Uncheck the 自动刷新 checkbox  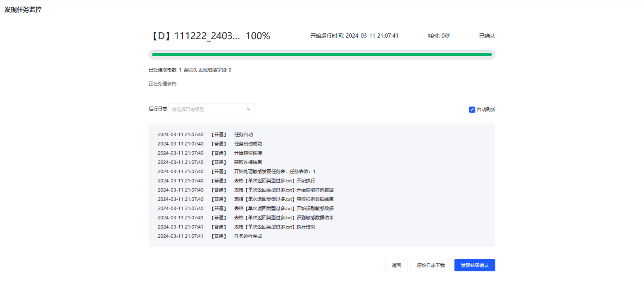[x=472, y=109]
